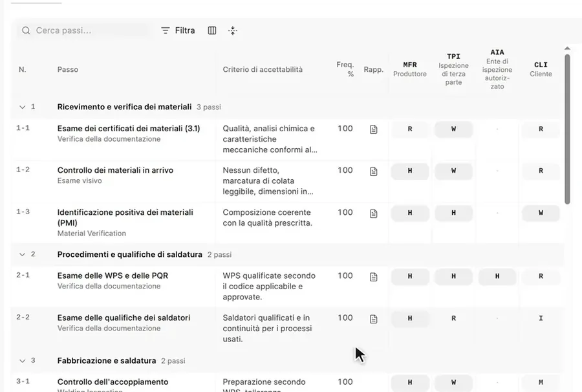Open report icon for step 1-1
The width and height of the screenshot is (582, 392).
pyautogui.click(x=373, y=129)
